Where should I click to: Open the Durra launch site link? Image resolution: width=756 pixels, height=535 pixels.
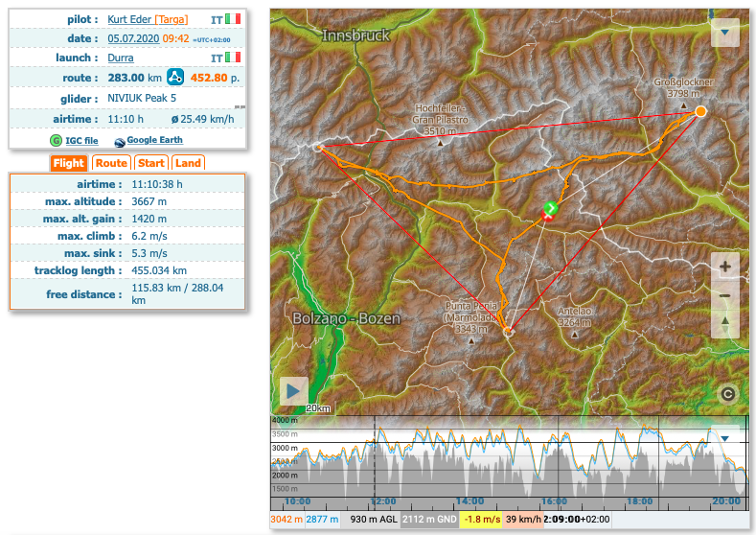[121, 58]
